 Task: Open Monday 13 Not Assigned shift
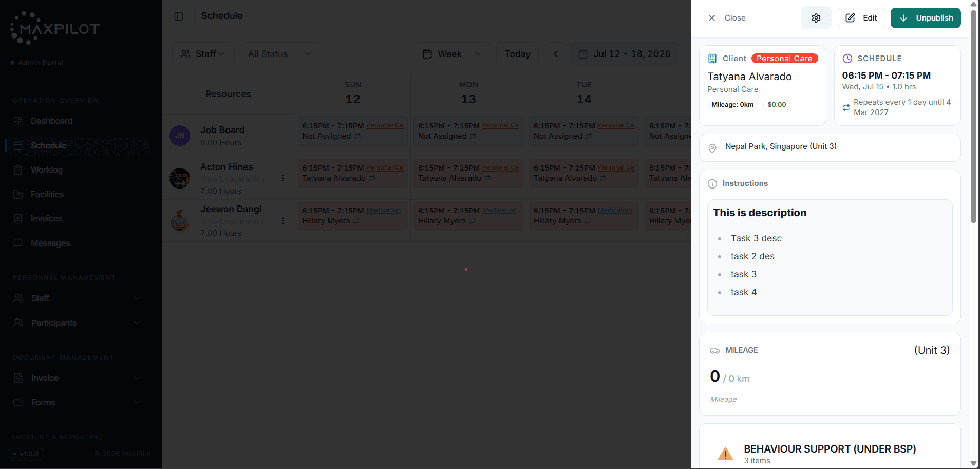[468, 131]
